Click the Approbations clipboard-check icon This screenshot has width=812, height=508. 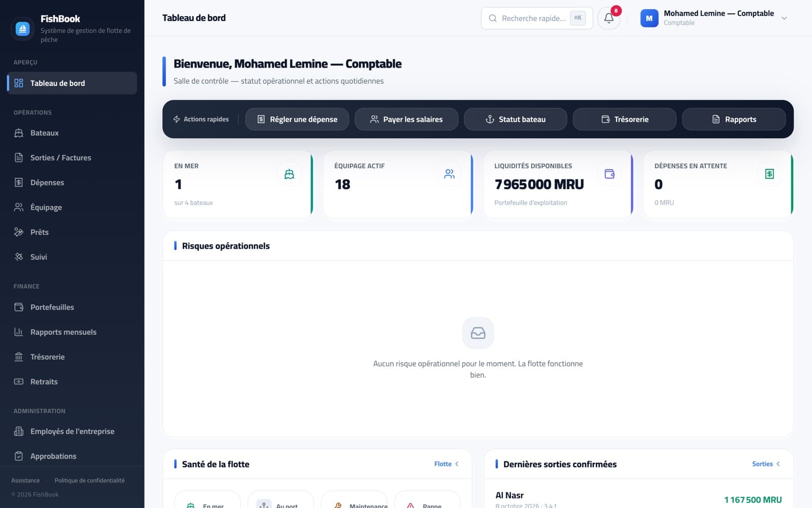pyautogui.click(x=19, y=456)
